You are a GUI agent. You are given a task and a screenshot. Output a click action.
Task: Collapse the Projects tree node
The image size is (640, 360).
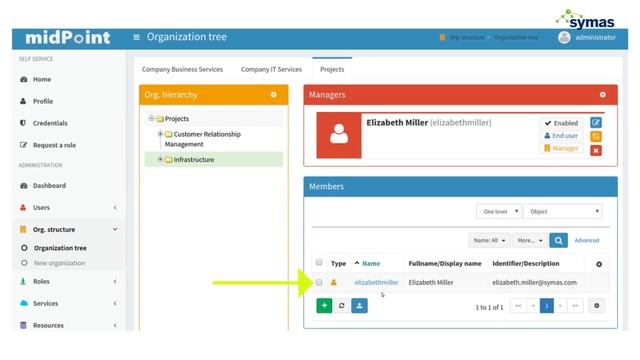pos(151,118)
